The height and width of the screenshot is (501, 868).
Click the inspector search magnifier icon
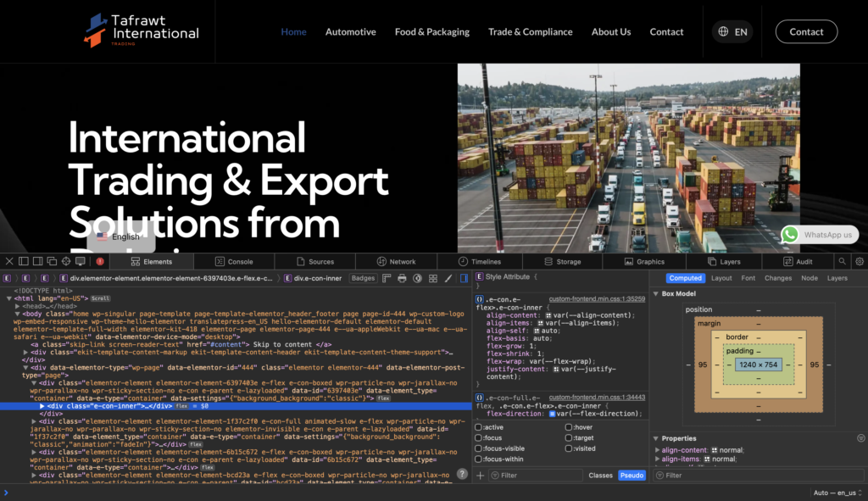pyautogui.click(x=842, y=262)
